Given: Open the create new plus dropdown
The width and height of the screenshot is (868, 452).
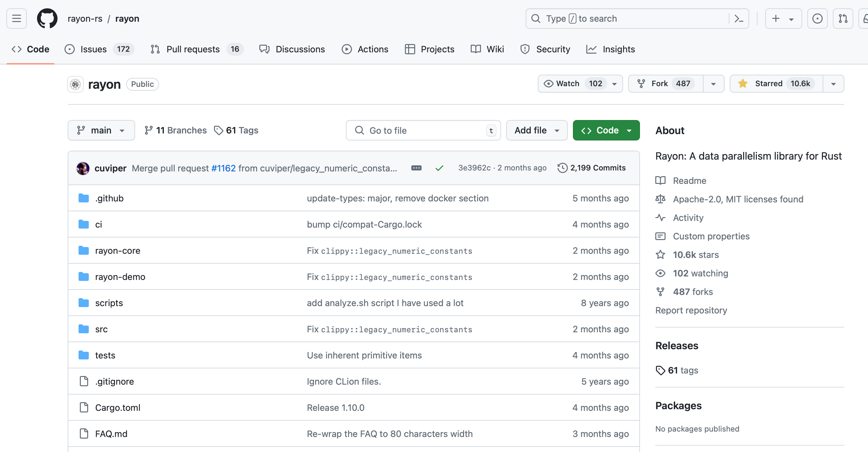Looking at the screenshot, I should point(783,19).
